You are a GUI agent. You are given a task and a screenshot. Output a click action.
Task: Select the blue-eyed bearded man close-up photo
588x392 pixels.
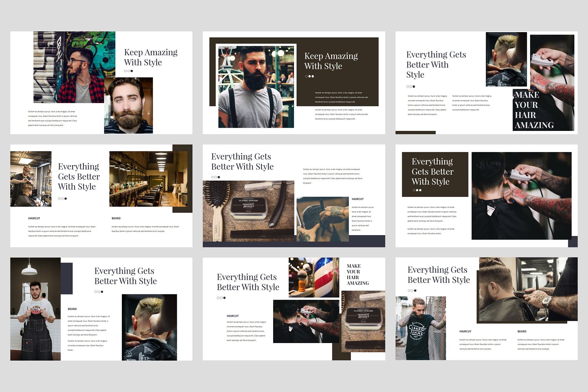129,106
